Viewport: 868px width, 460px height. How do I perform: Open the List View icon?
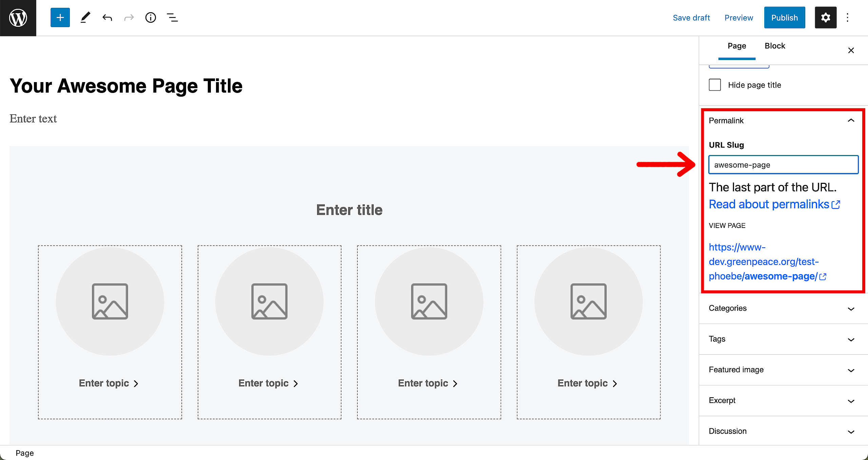point(172,18)
